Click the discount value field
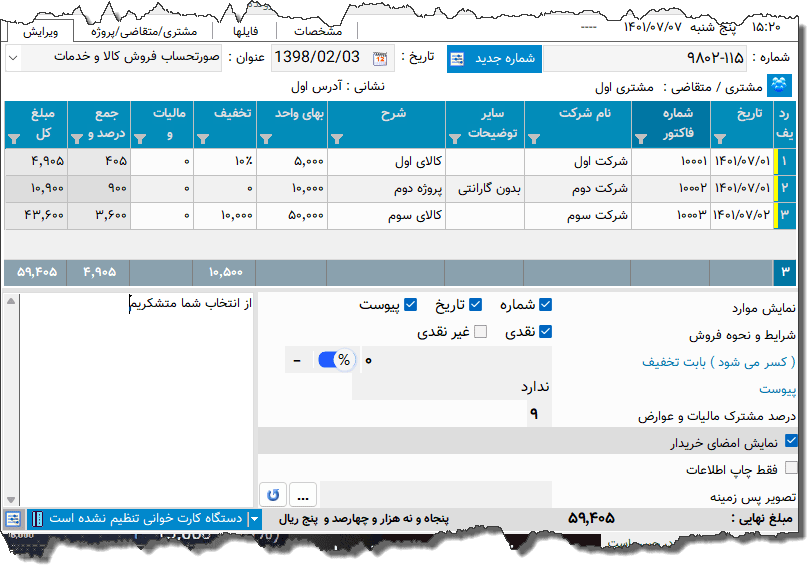 [x=457, y=360]
